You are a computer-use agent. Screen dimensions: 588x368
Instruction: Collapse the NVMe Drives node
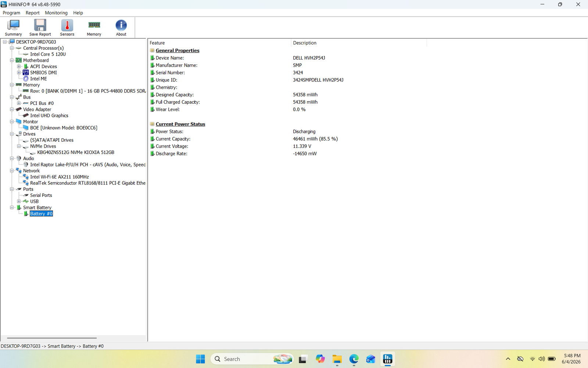click(x=19, y=146)
